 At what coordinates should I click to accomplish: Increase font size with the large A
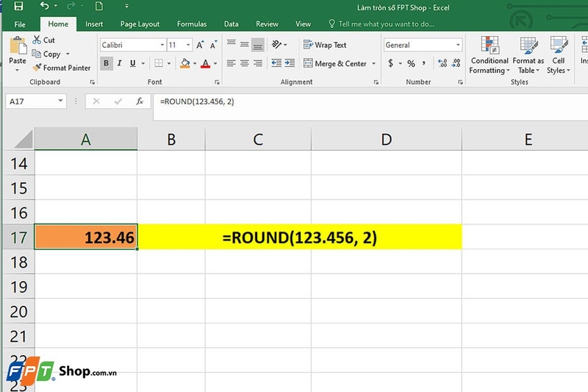pyautogui.click(x=200, y=45)
